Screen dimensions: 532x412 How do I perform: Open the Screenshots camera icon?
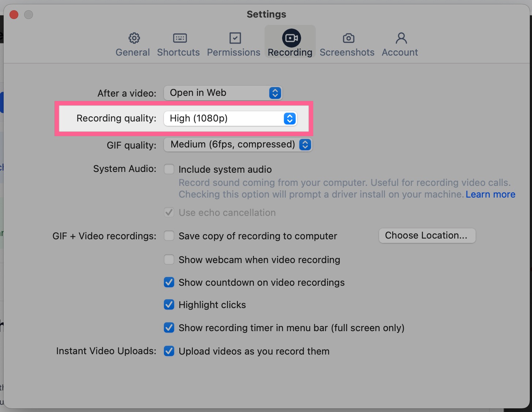[x=348, y=38]
